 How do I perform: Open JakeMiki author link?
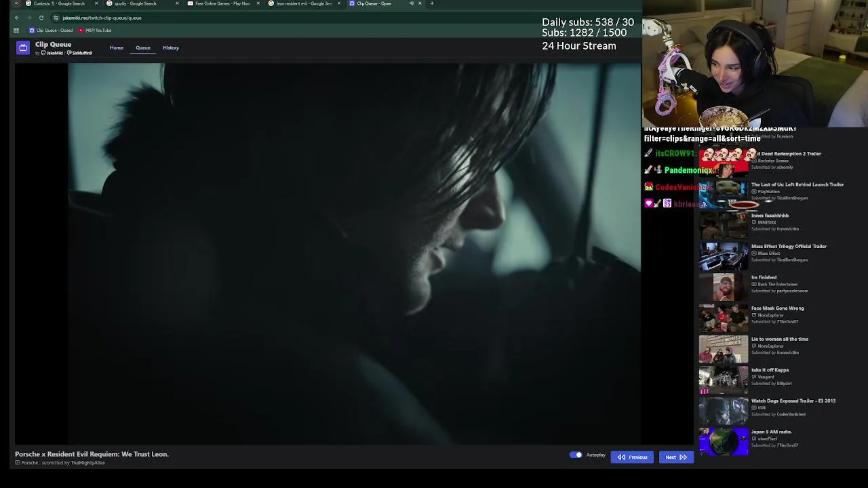(54, 53)
